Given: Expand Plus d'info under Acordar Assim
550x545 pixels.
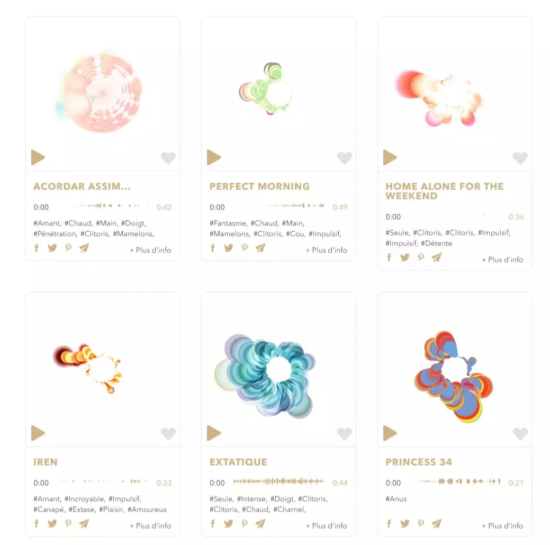Looking at the screenshot, I should pyautogui.click(x=150, y=250).
